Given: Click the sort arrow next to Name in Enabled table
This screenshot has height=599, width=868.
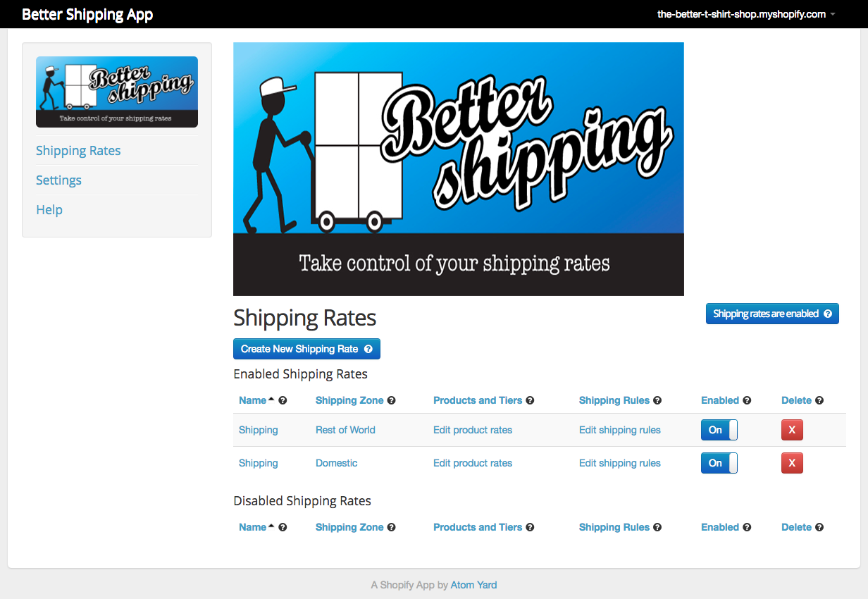Looking at the screenshot, I should coord(271,400).
